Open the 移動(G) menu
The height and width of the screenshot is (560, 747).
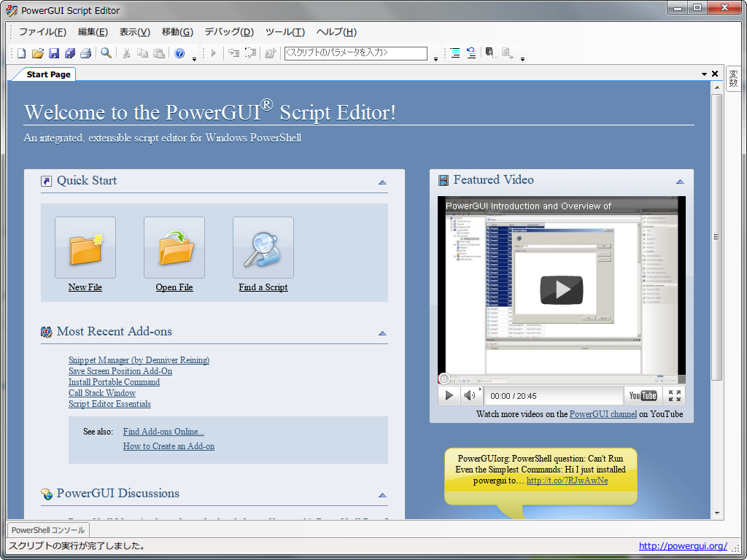click(177, 32)
